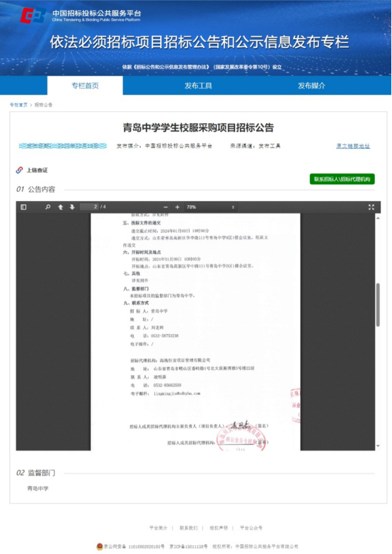Open the PDF search magnifier tool
The image size is (392, 554).
47,207
